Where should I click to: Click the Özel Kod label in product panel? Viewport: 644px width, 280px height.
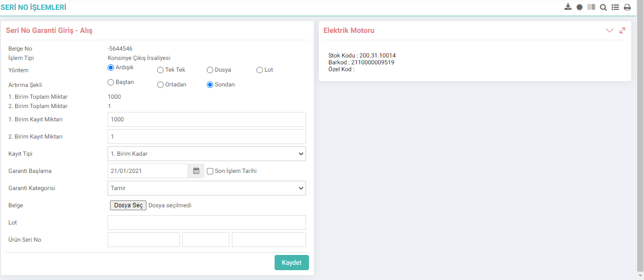pyautogui.click(x=341, y=69)
